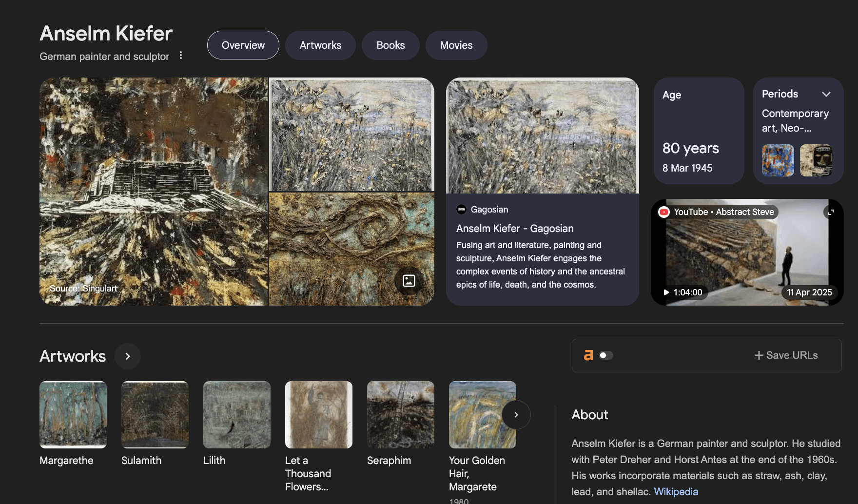Open the Seraphim artwork thumbnail
This screenshot has height=504, width=858.
(x=401, y=415)
